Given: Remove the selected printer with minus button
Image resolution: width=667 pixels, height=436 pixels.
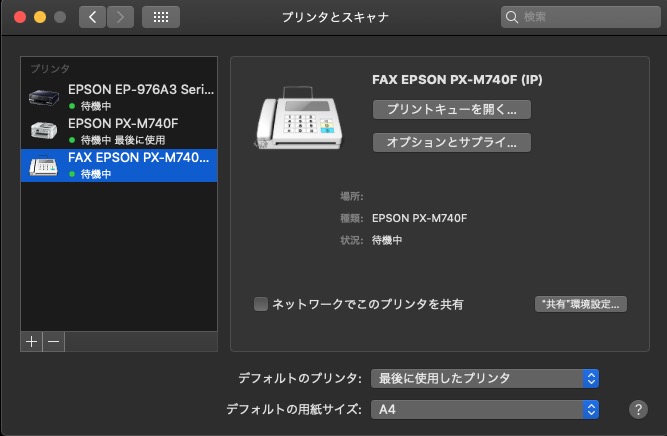Looking at the screenshot, I should (54, 342).
